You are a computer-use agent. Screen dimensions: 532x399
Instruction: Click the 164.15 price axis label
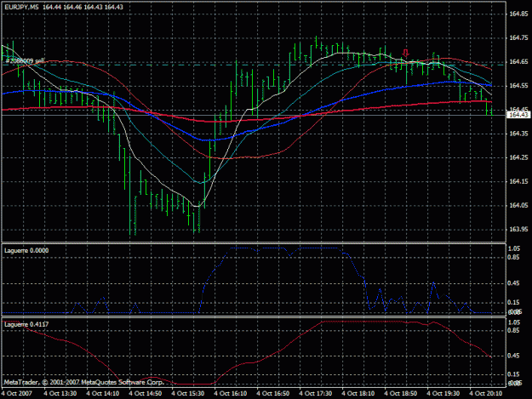[x=518, y=182]
